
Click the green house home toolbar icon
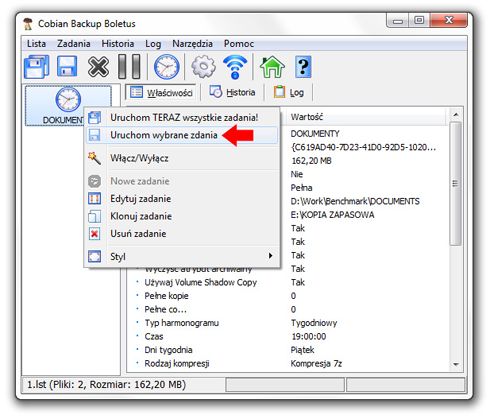click(x=272, y=67)
